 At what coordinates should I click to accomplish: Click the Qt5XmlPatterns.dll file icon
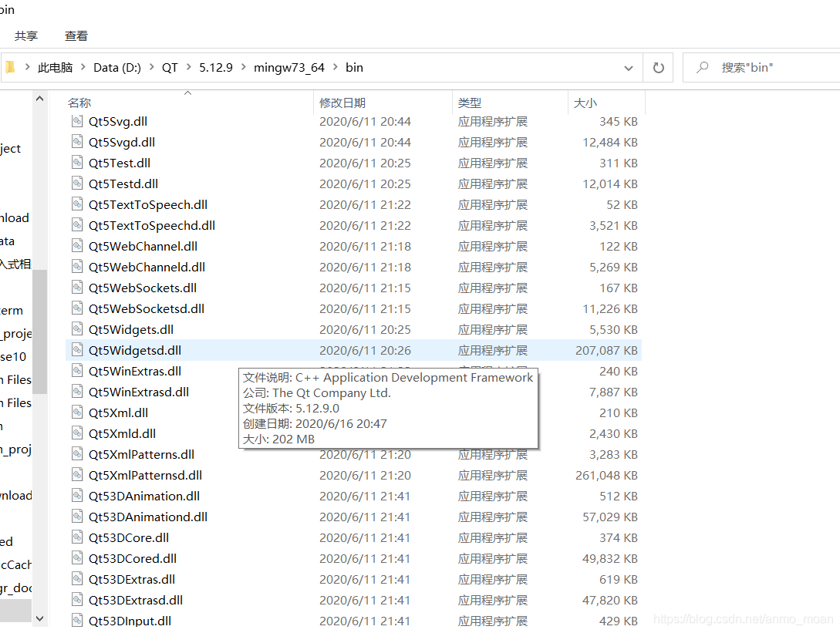pyautogui.click(x=77, y=454)
